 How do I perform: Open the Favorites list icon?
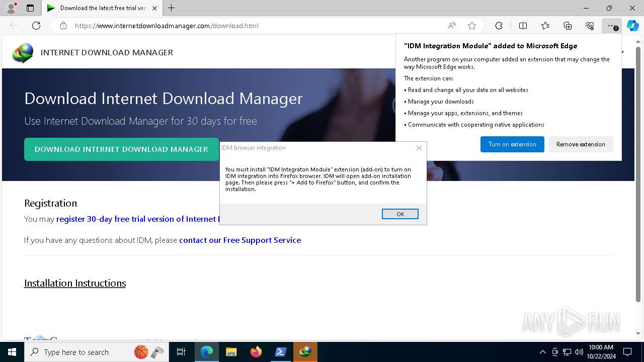coord(545,26)
